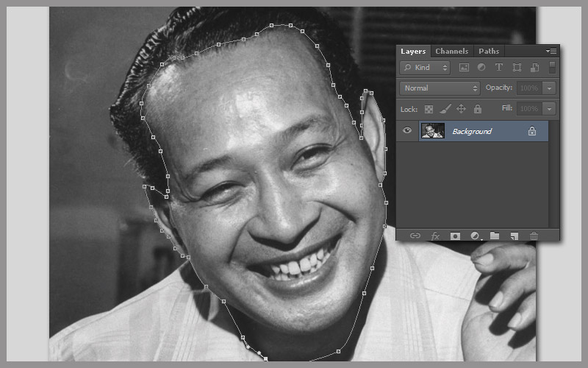Screen dimensions: 588x368
Task: Click the Fill value field
Action: coord(529,109)
